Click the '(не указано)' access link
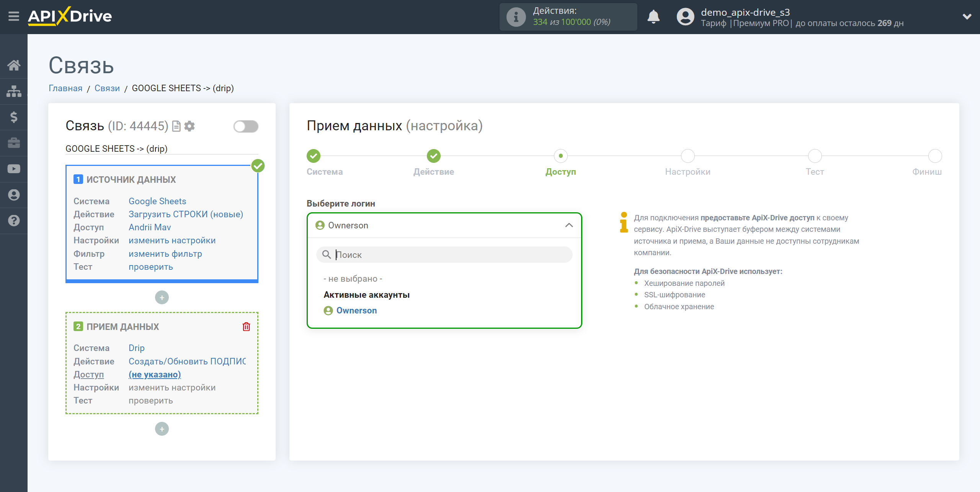This screenshot has height=492, width=980. [x=155, y=374]
